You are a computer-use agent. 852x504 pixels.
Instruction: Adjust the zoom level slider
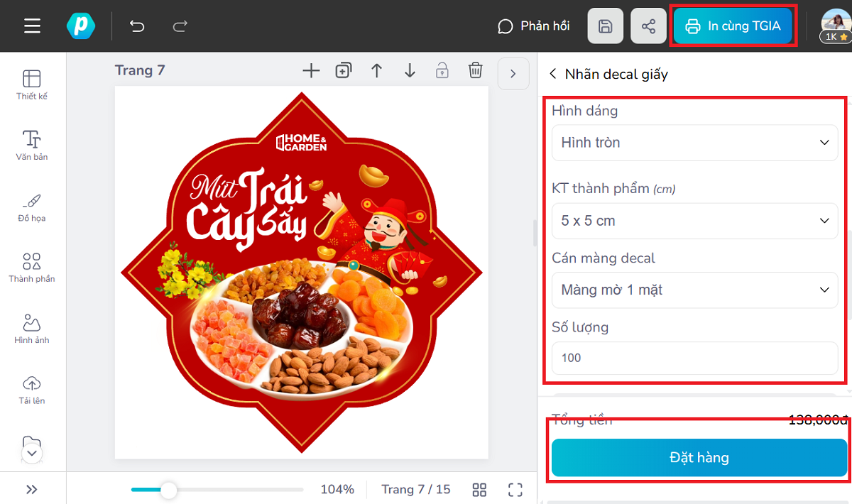pyautogui.click(x=168, y=490)
